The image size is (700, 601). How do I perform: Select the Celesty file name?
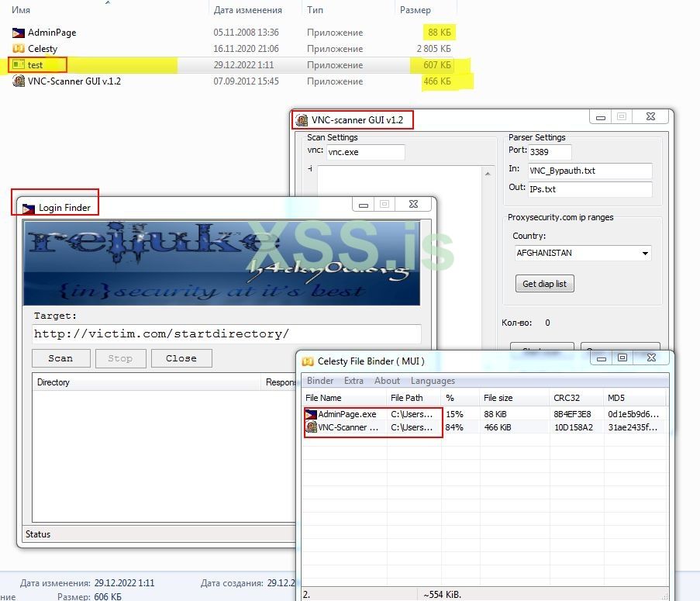point(43,49)
